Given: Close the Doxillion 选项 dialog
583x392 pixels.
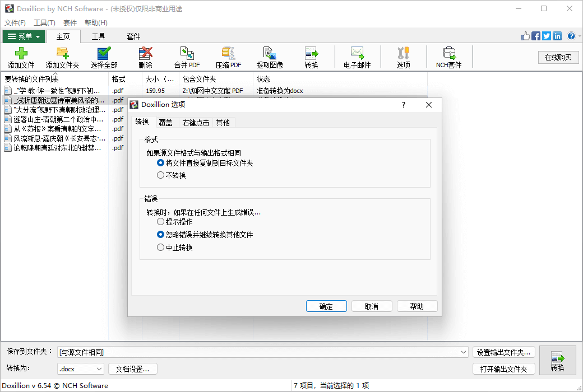Looking at the screenshot, I should [429, 105].
